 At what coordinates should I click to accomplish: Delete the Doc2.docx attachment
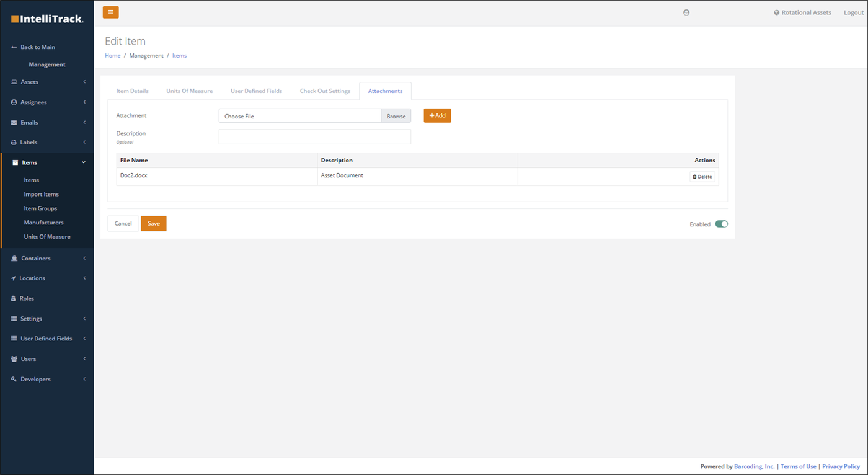pos(702,177)
